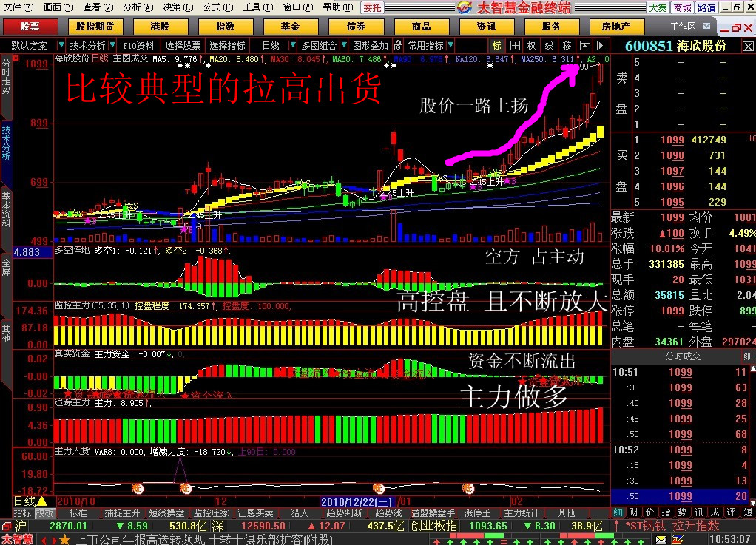
Task: Click the lock icon beside 图形叠加
Action: pyautogui.click(x=398, y=46)
